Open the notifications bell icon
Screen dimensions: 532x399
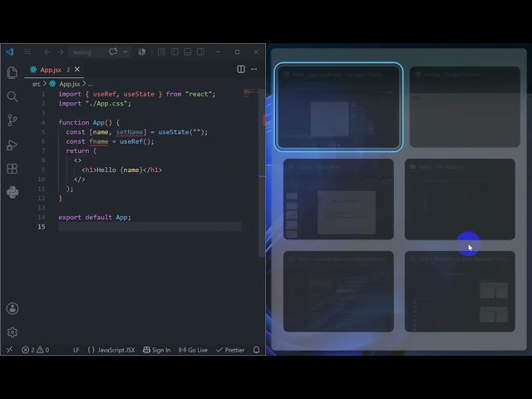257,350
